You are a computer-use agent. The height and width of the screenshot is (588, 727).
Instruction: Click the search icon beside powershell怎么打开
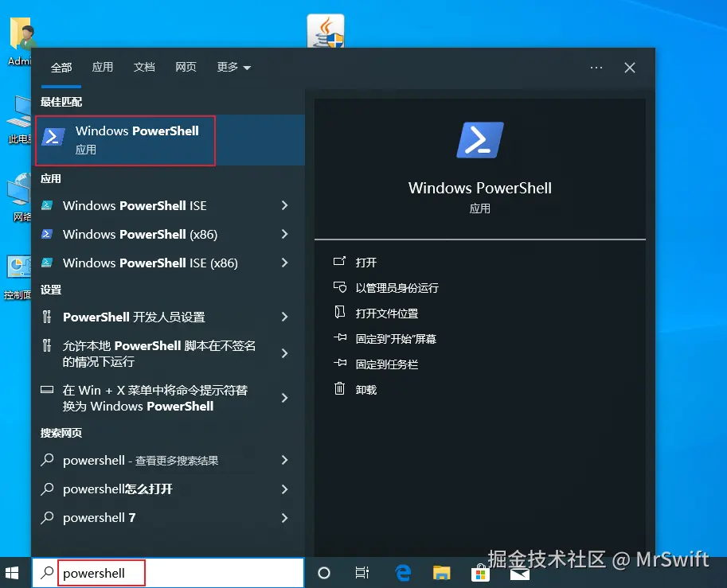click(47, 489)
